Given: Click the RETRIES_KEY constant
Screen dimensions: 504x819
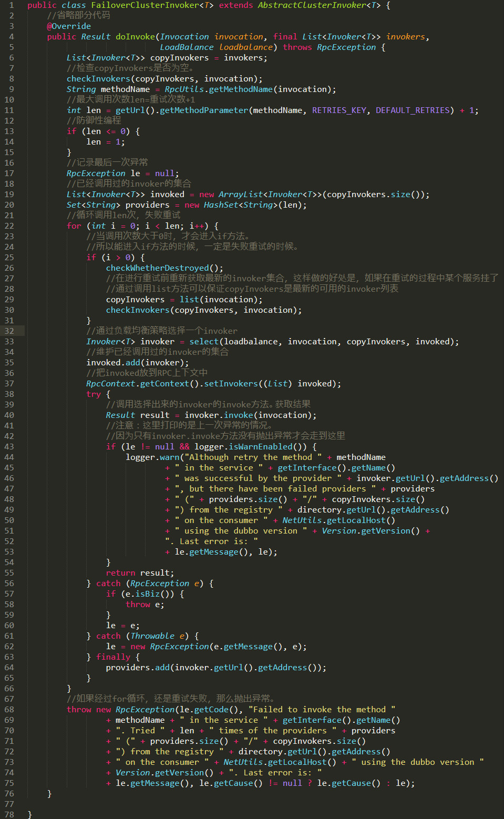Looking at the screenshot, I should tap(340, 110).
